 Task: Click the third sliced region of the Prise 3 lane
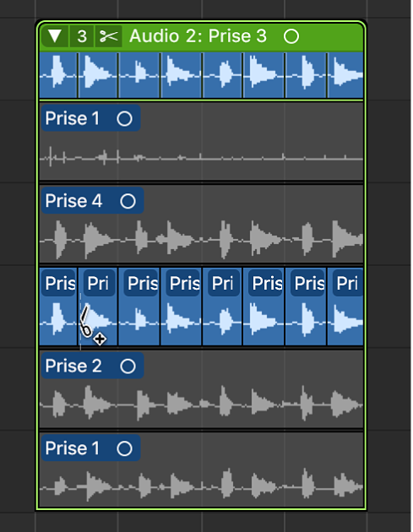(139, 307)
